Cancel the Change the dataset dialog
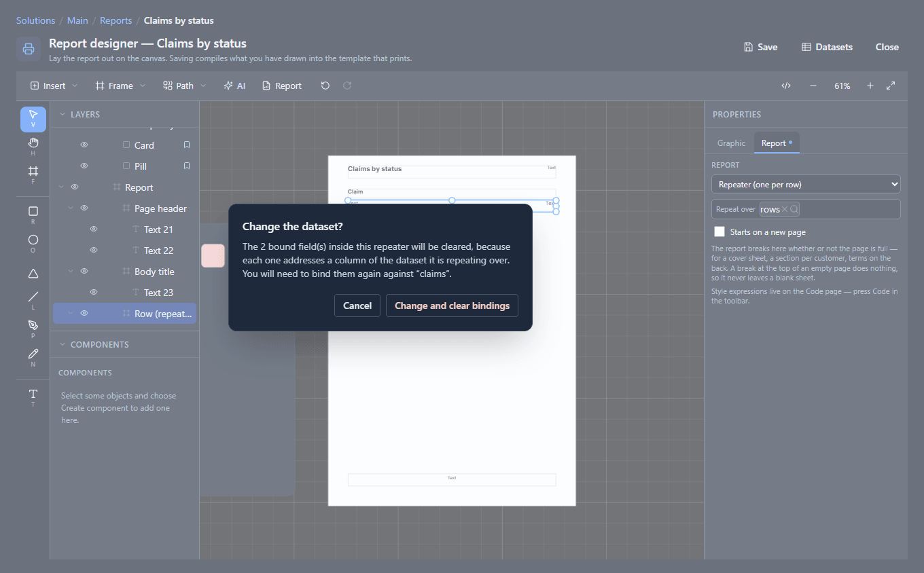 357,306
